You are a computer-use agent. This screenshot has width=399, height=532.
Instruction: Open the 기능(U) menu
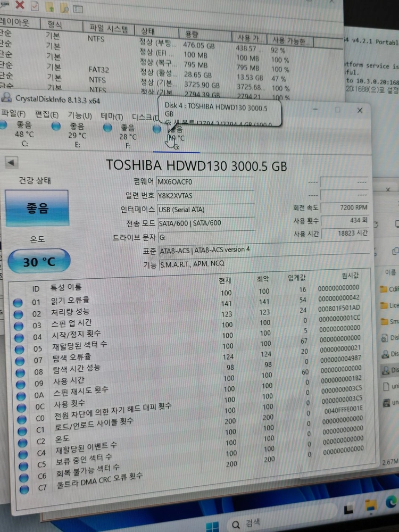[79, 115]
